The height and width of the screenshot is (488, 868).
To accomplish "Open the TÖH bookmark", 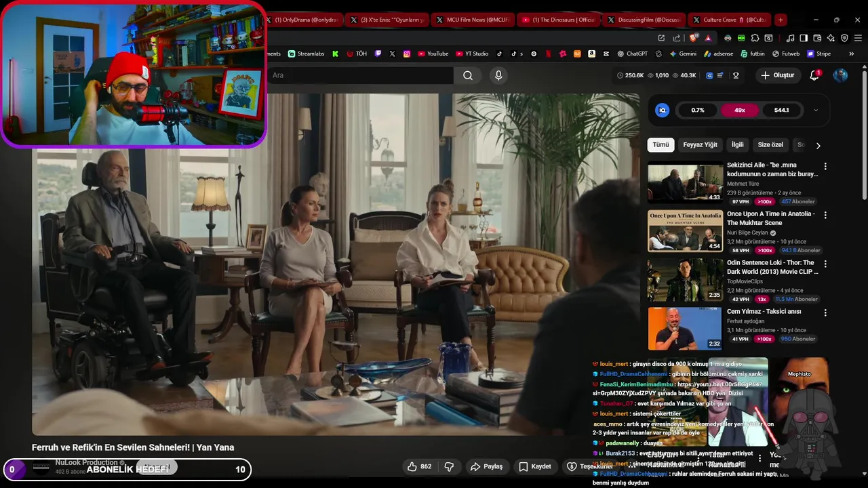I will coord(357,54).
